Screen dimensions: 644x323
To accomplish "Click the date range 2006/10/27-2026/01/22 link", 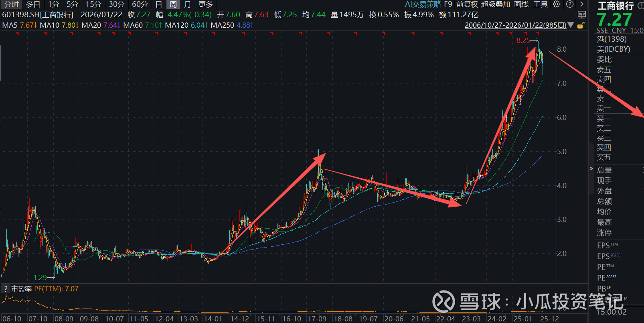I will pos(516,25).
